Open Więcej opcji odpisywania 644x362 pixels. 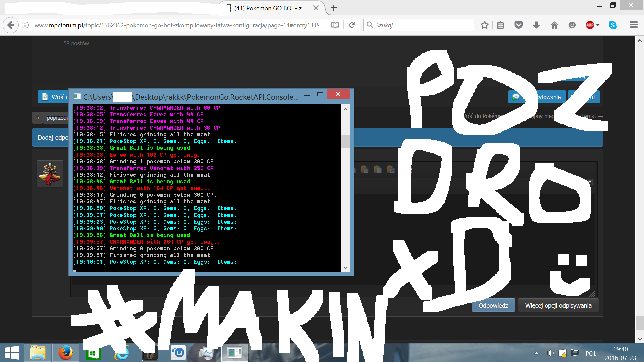click(558, 305)
